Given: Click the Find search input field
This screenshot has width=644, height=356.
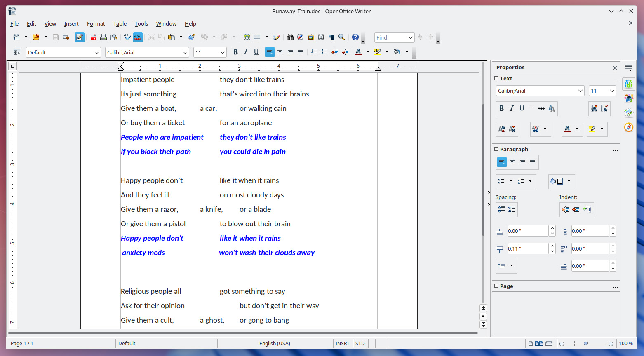Looking at the screenshot, I should click(390, 37).
